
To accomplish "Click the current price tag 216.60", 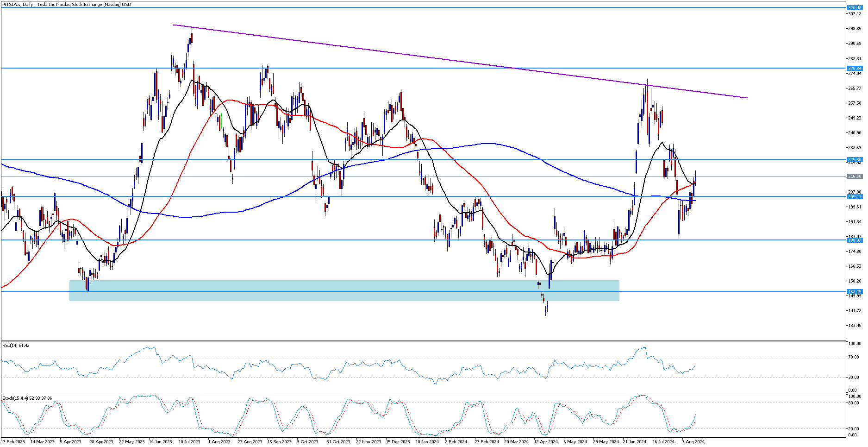I will pos(854,176).
